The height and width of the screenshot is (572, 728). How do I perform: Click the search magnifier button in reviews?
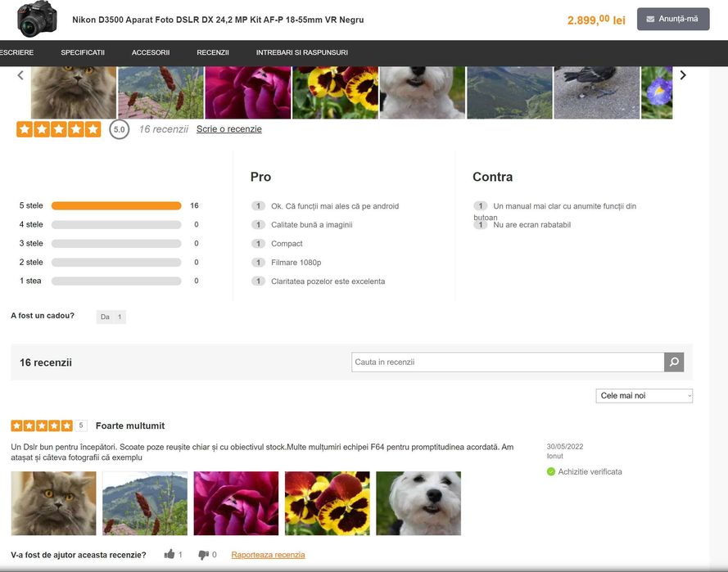coord(674,362)
